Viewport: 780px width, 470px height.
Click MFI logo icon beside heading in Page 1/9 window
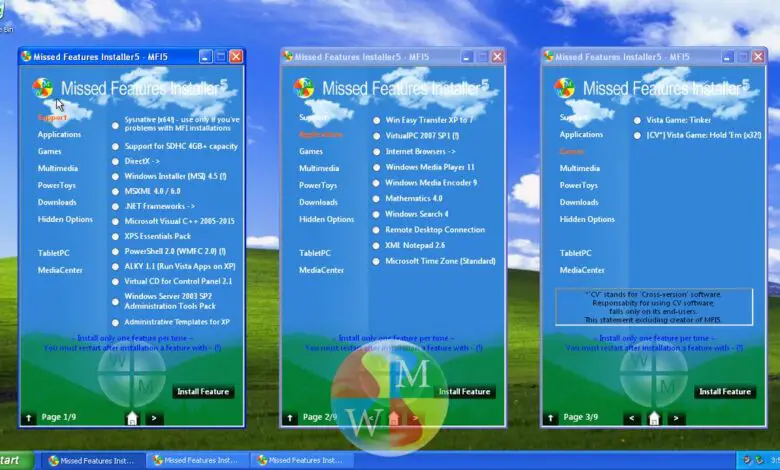(43, 88)
